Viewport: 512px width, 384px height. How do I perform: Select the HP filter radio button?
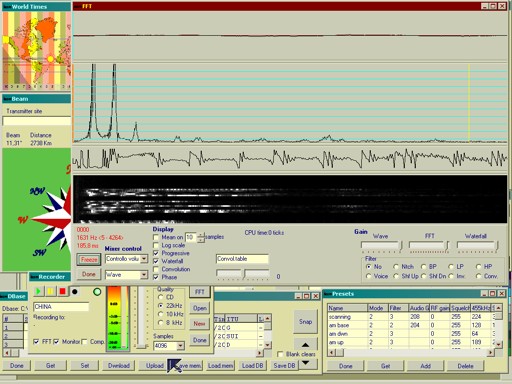(x=479, y=267)
